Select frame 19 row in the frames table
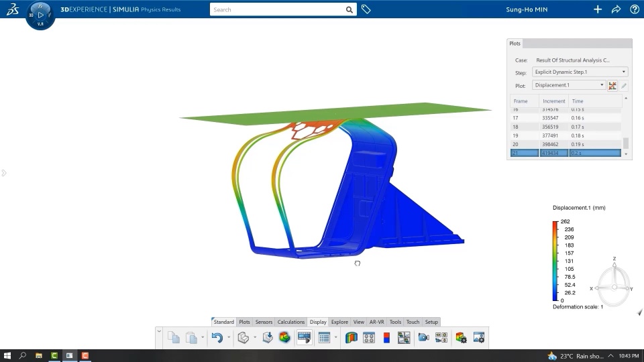This screenshot has height=362, width=644. [566, 135]
